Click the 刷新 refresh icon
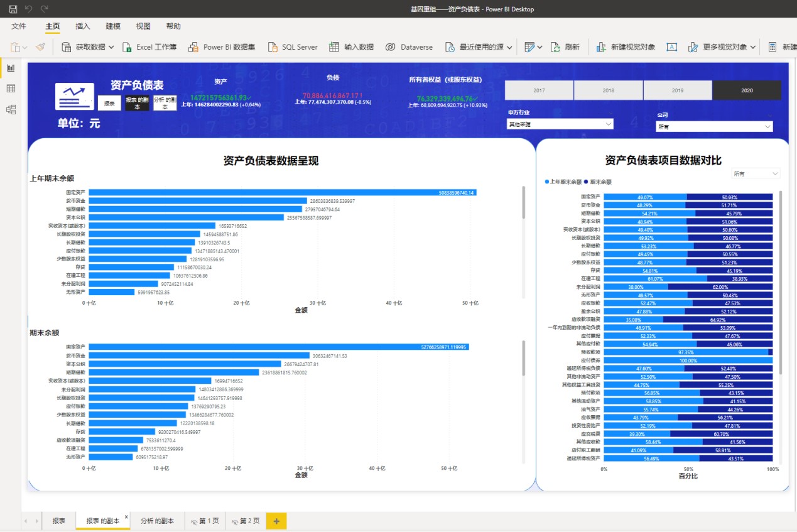The height and width of the screenshot is (532, 797). click(x=555, y=47)
